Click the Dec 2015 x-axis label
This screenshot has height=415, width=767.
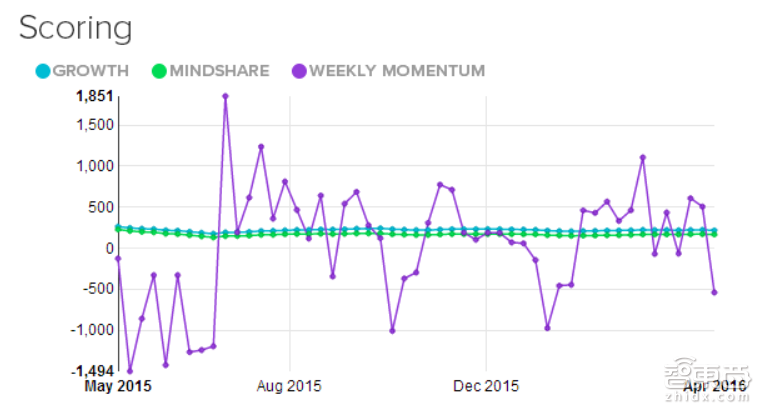coord(485,385)
